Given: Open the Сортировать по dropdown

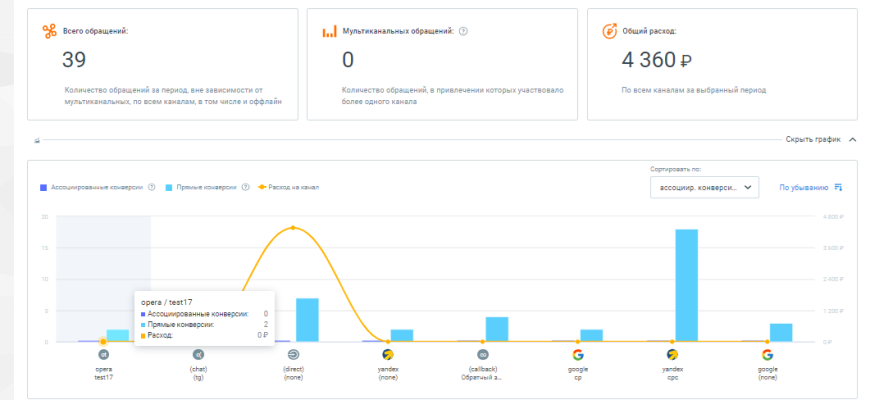Looking at the screenshot, I should [x=703, y=187].
